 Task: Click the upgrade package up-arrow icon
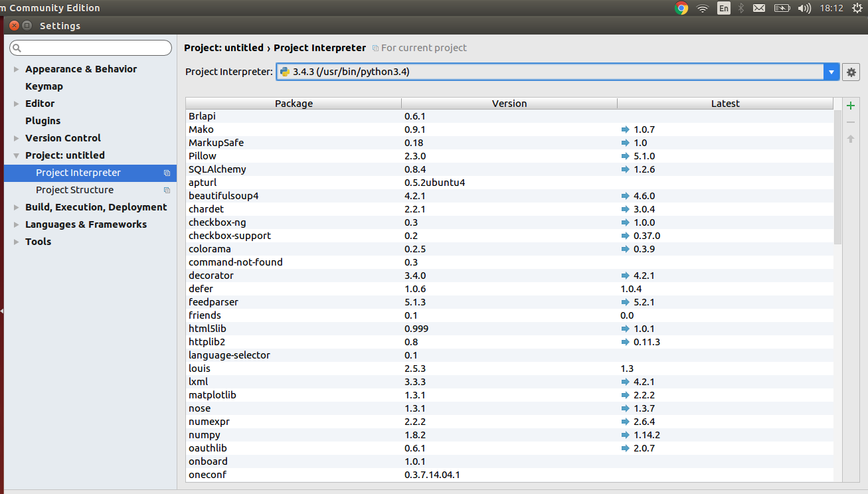[x=851, y=139]
